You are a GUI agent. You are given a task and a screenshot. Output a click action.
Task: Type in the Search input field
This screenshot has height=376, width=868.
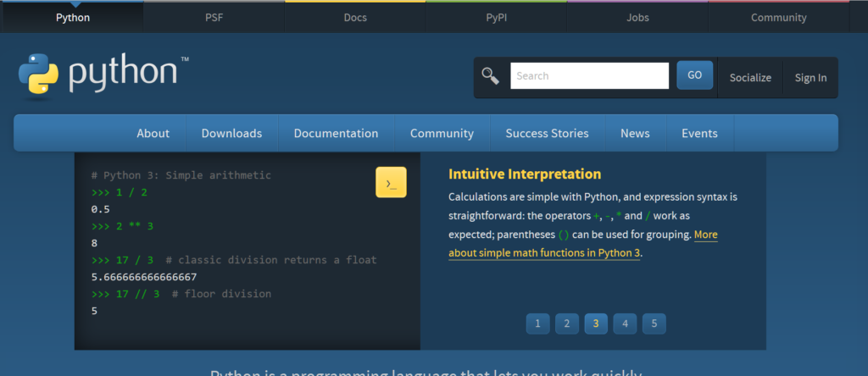click(589, 75)
